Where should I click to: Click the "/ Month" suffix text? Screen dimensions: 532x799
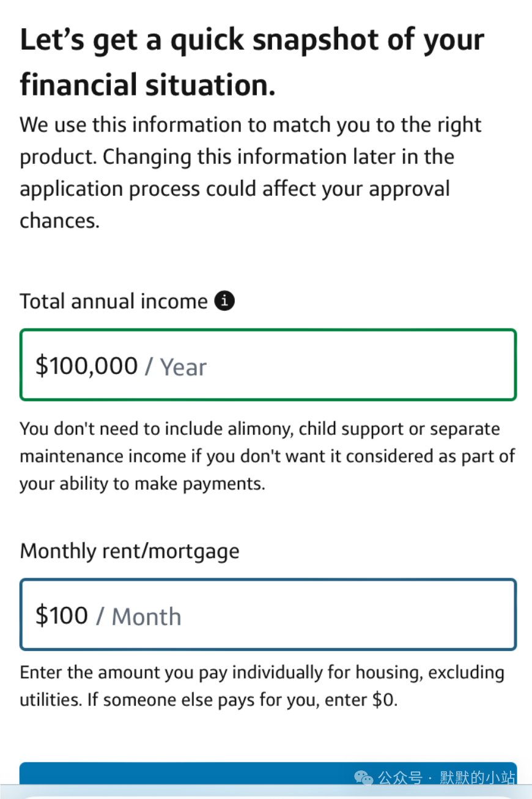139,617
